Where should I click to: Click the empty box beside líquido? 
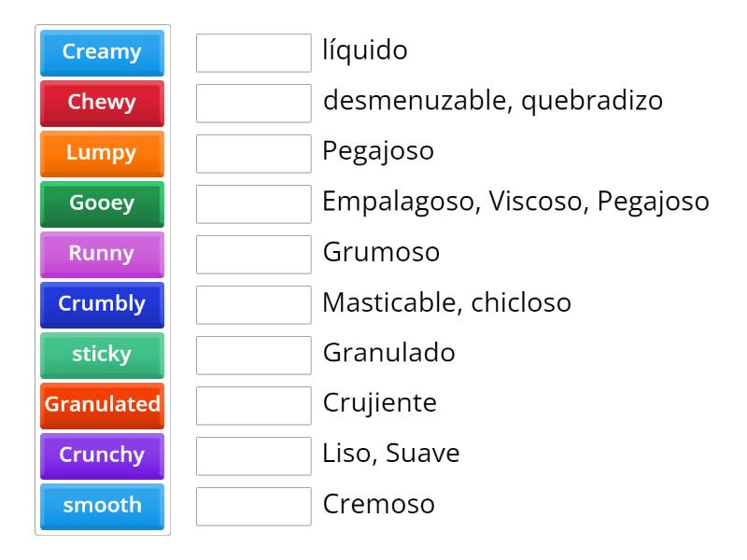click(253, 52)
